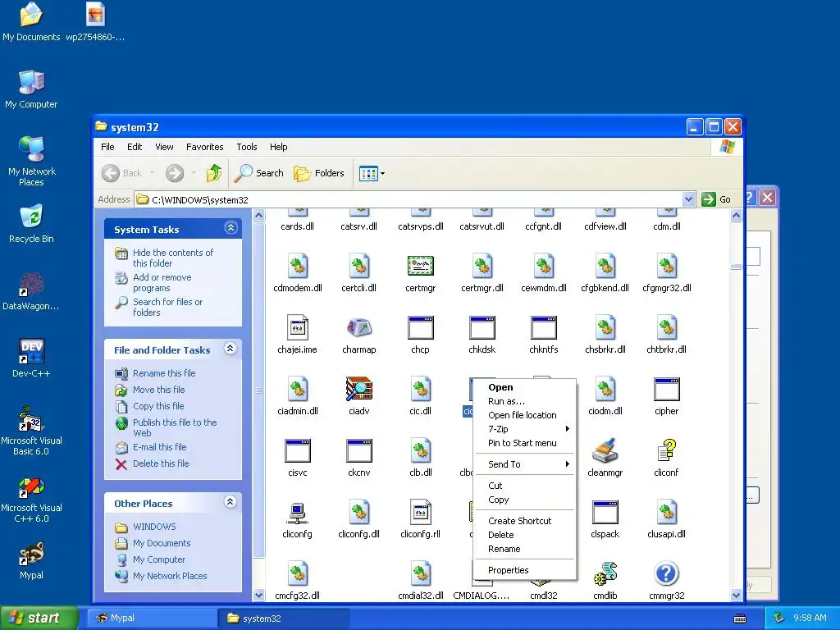Open the View menu
840x630 pixels.
[164, 147]
